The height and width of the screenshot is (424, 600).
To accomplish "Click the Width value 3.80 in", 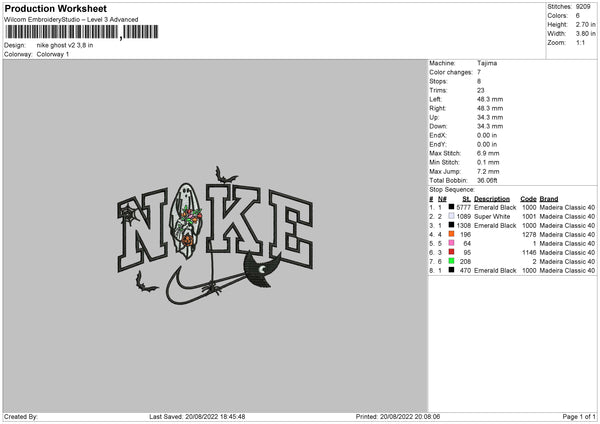I will (585, 34).
